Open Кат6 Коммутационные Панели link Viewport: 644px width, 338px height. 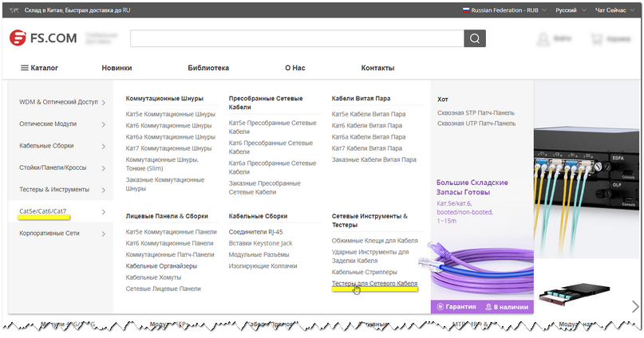click(170, 243)
